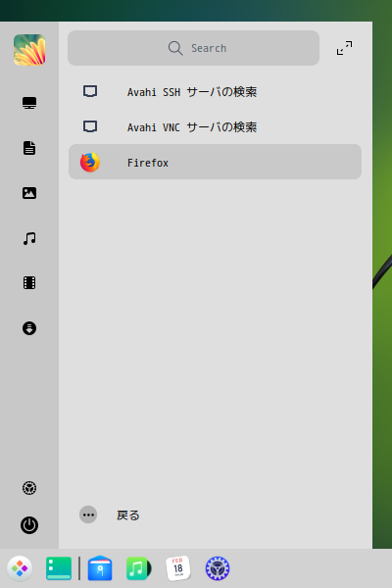This screenshot has height=588, width=392.
Task: Click the search magnifier icon
Action: [175, 48]
